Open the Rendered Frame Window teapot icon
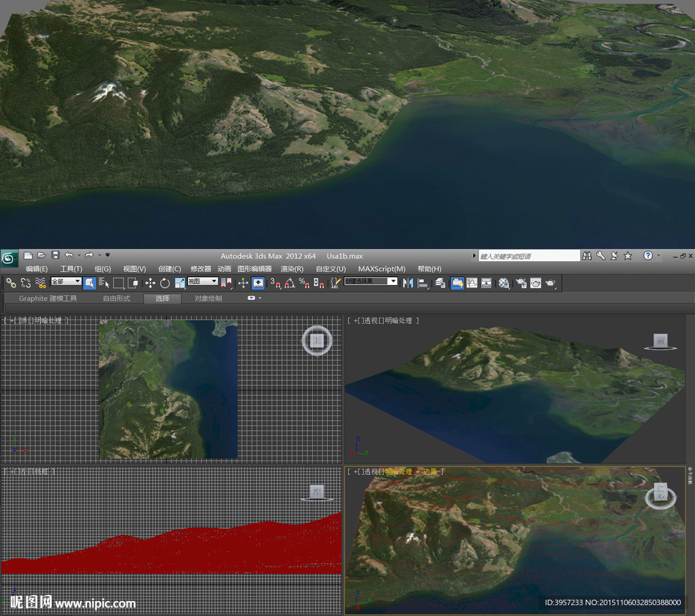695x616 pixels. [x=536, y=283]
